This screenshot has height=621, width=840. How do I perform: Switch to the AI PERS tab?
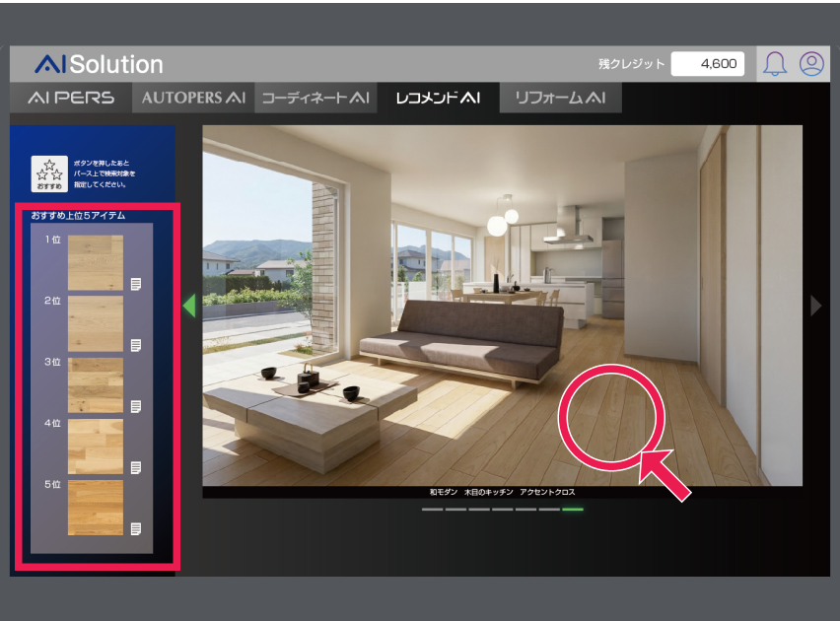71,98
